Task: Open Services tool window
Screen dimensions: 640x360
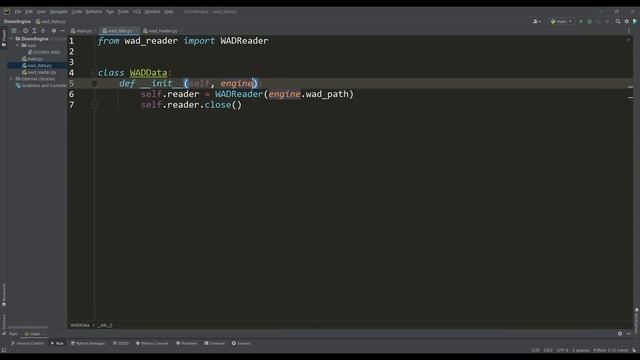Action: [x=241, y=344]
